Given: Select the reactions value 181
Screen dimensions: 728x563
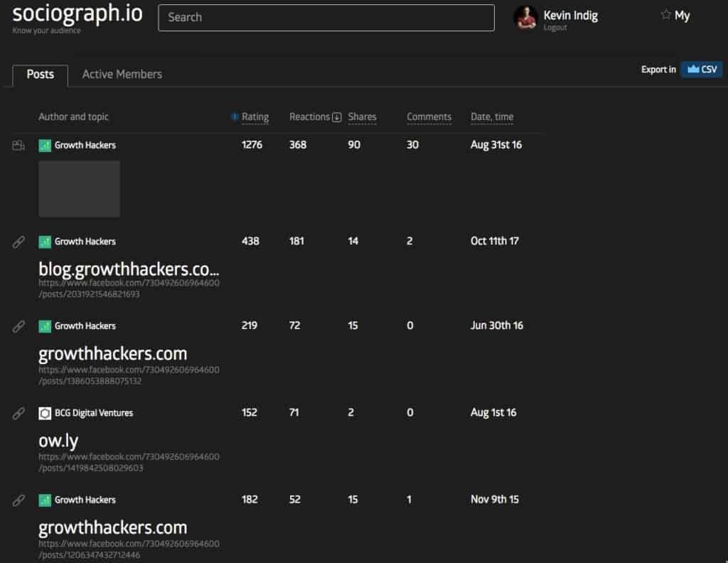Looking at the screenshot, I should tap(296, 241).
